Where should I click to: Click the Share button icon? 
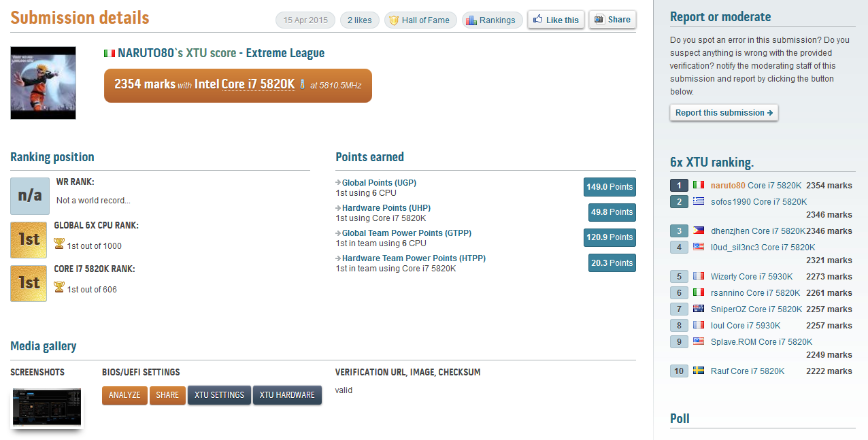[x=599, y=20]
